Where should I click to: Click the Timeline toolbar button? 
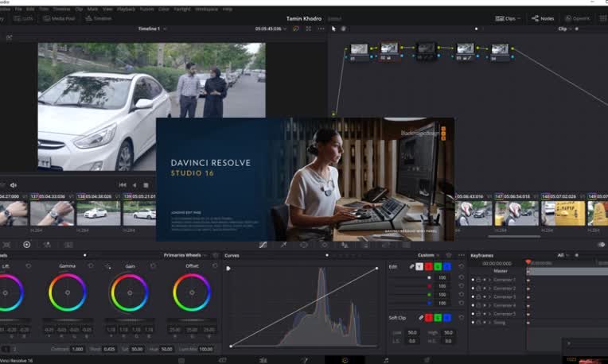click(x=99, y=18)
